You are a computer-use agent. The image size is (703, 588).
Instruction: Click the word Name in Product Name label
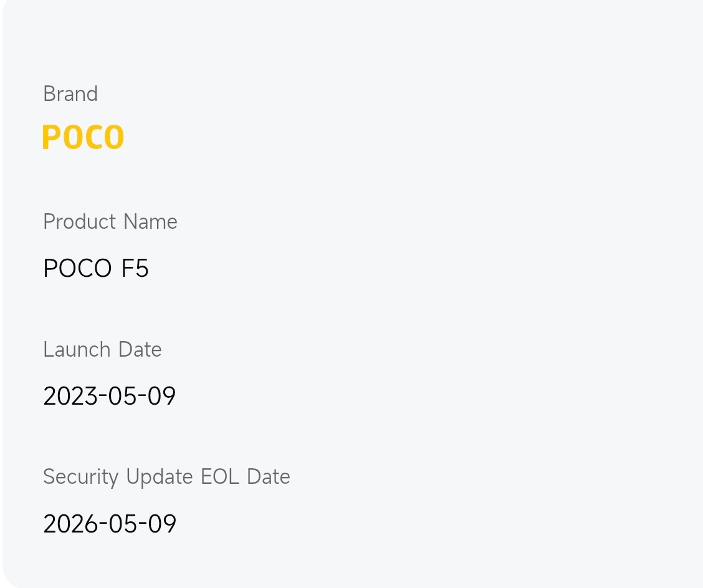(x=150, y=222)
